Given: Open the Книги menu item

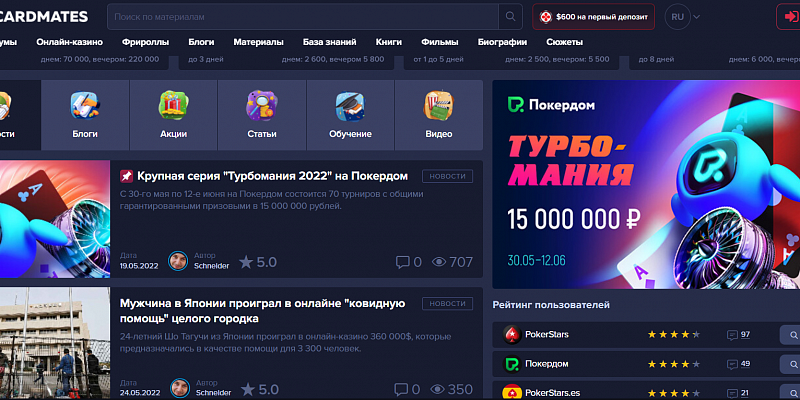Looking at the screenshot, I should click(389, 42).
